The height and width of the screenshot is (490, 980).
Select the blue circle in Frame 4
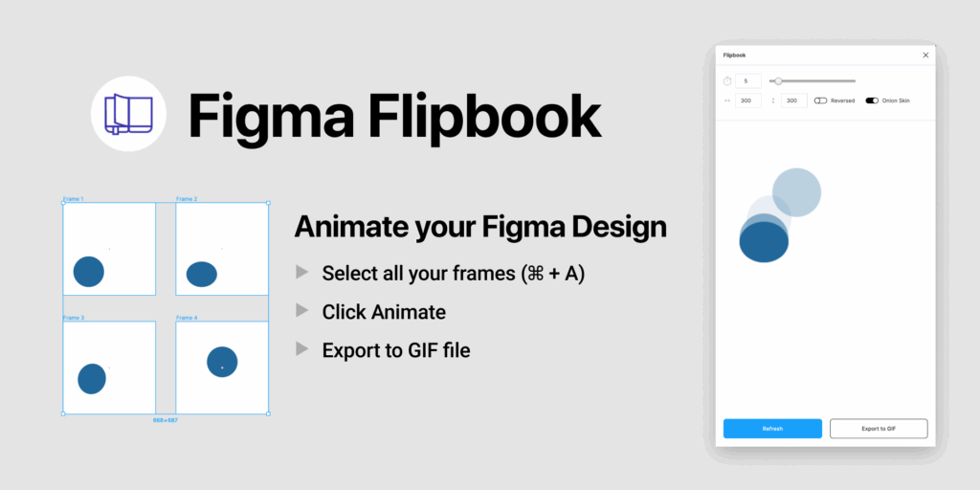[222, 362]
